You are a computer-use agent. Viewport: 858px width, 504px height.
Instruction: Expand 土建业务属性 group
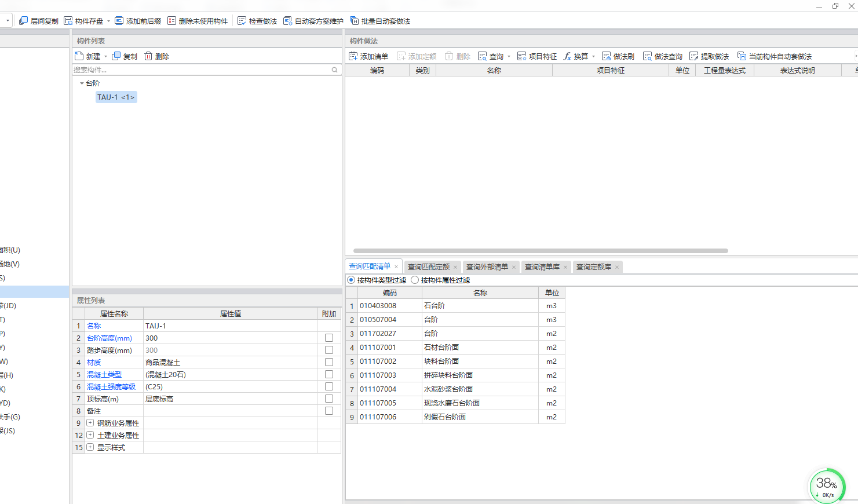(90, 435)
